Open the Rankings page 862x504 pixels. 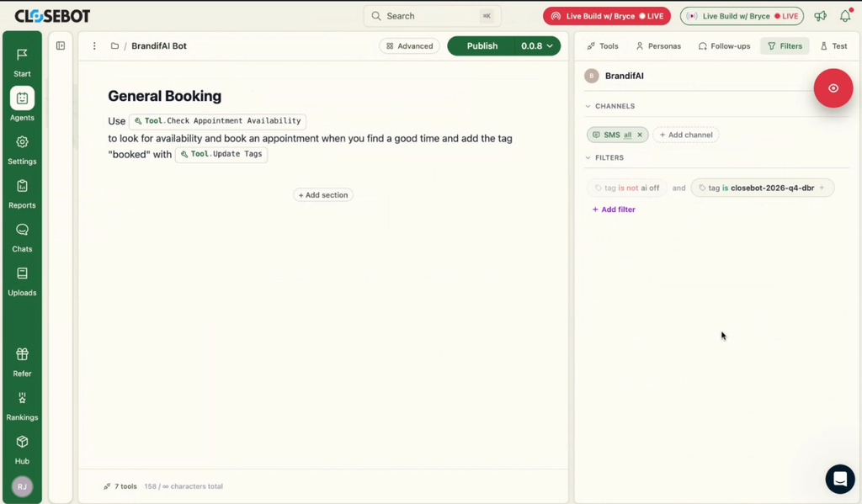[22, 406]
